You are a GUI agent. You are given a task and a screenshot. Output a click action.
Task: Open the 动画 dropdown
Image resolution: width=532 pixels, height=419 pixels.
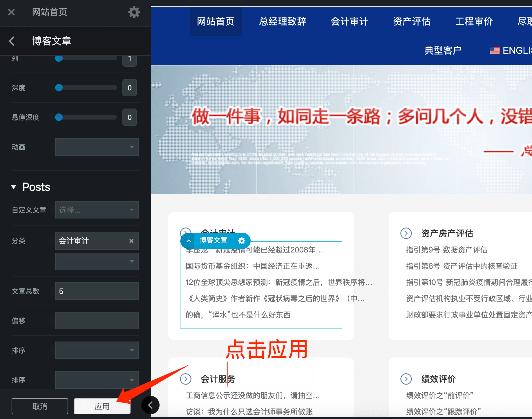pos(97,147)
